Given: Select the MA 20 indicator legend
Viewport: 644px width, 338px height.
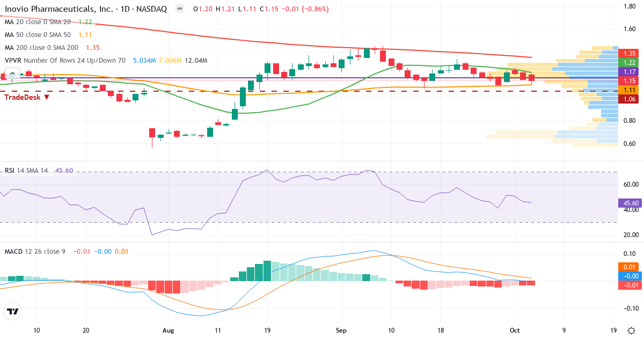Looking at the screenshot, I should pyautogui.click(x=38, y=22).
